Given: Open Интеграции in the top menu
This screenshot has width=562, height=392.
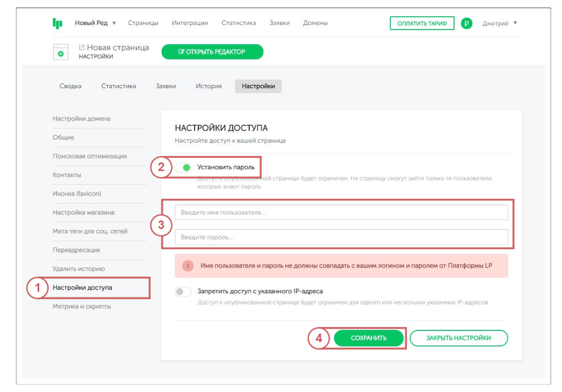Looking at the screenshot, I should (x=190, y=23).
